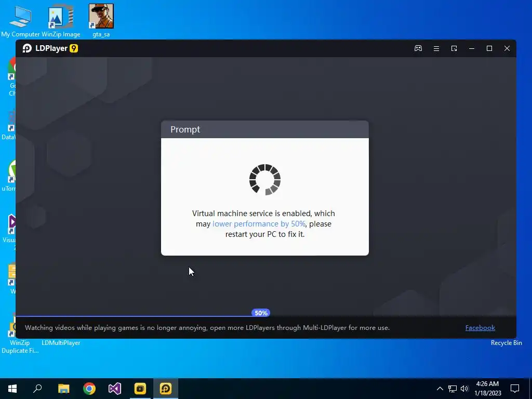Open WinZip Image desktop shortcut
The height and width of the screenshot is (399, 532).
(x=61, y=20)
